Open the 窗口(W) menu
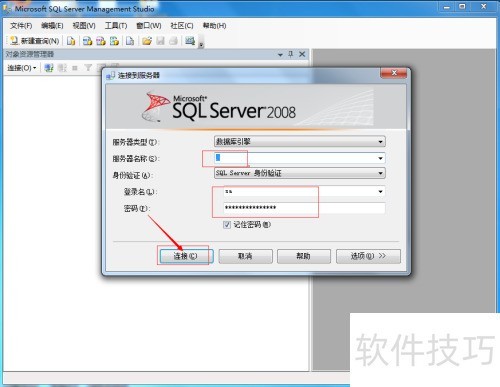The image size is (500, 387). [149, 26]
